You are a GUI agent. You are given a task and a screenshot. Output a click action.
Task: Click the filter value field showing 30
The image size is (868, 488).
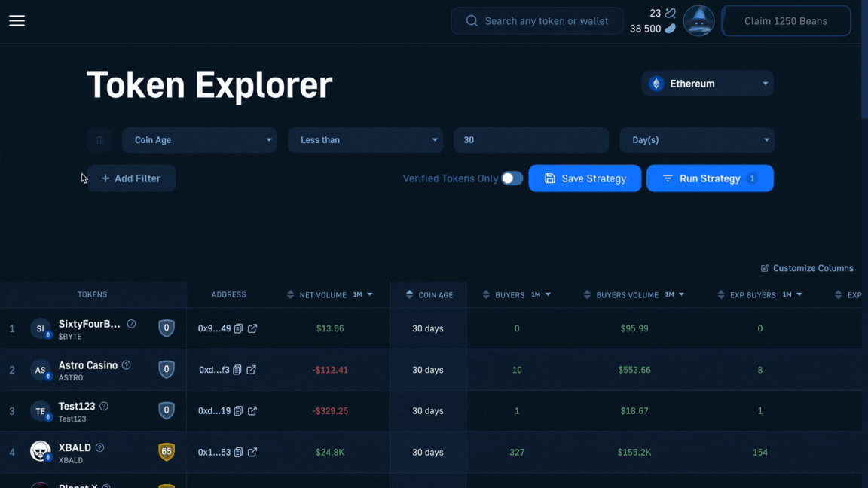(x=531, y=140)
